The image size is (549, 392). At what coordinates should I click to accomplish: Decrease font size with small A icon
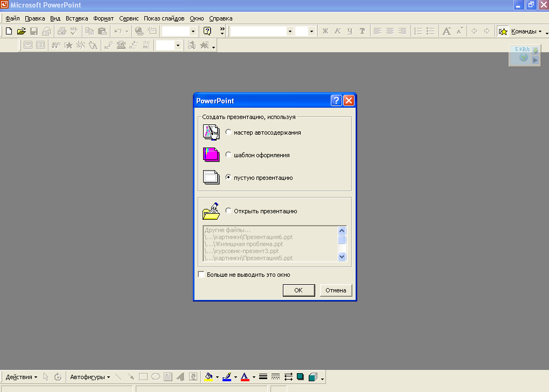pos(460,31)
